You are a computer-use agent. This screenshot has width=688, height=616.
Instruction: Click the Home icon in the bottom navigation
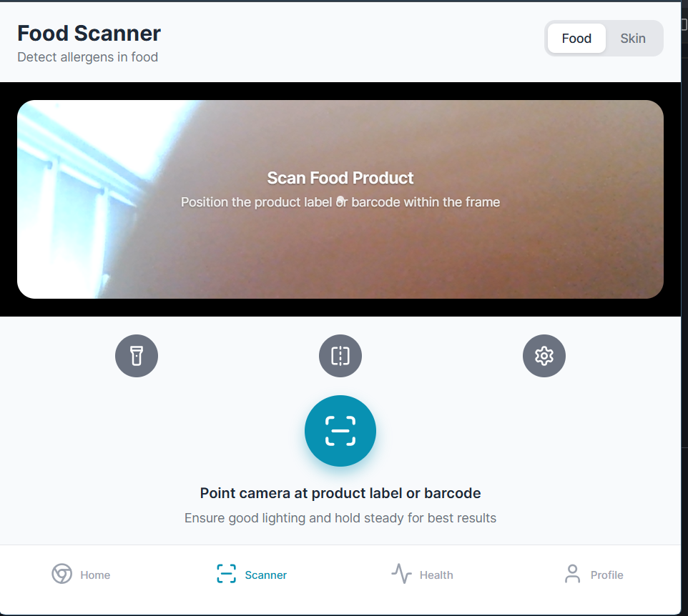(62, 574)
